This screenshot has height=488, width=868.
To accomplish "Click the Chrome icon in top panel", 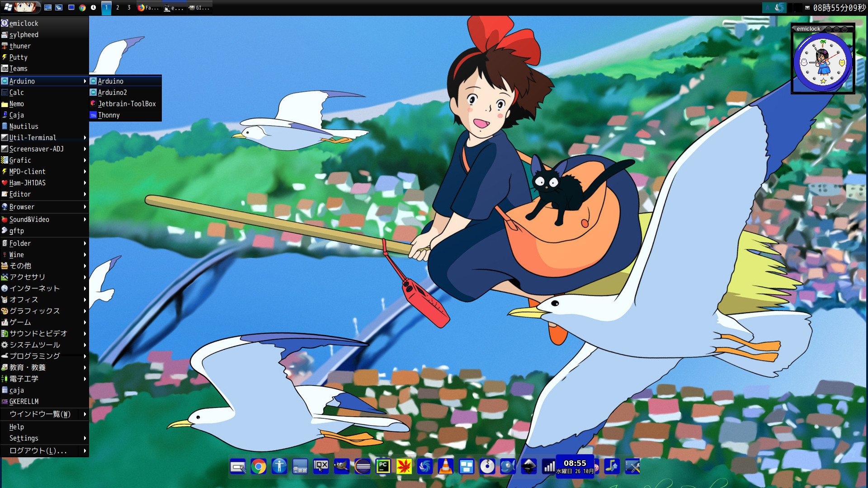I will tap(82, 8).
